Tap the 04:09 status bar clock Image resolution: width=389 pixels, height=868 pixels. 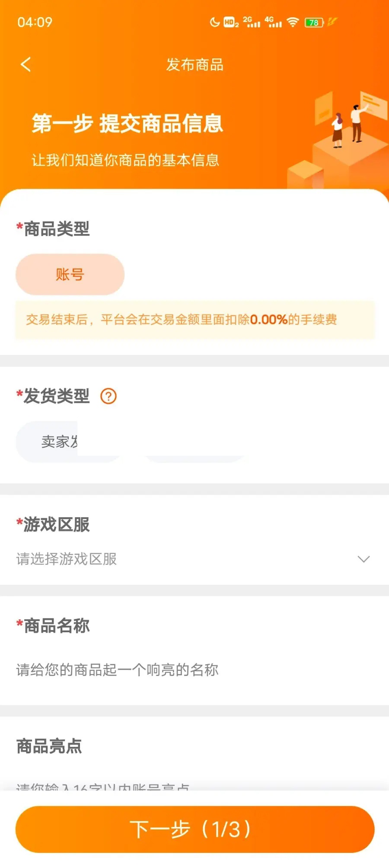35,22
